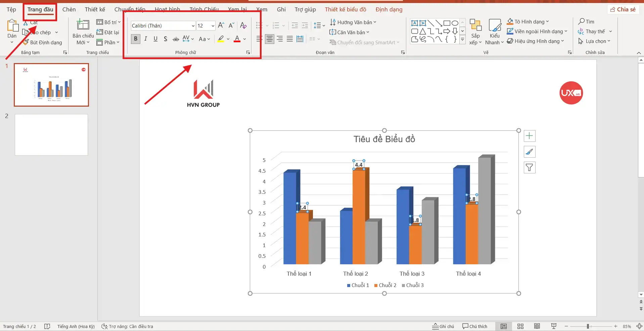Increase font size

click(x=221, y=25)
